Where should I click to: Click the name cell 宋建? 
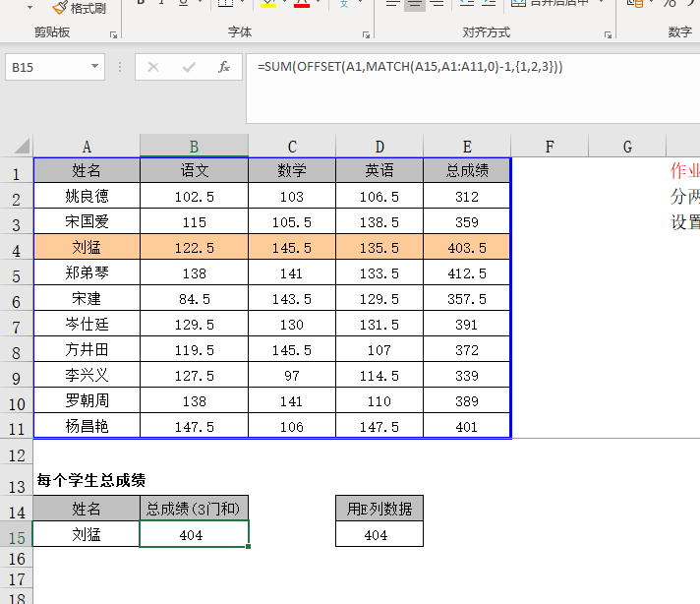click(x=87, y=298)
